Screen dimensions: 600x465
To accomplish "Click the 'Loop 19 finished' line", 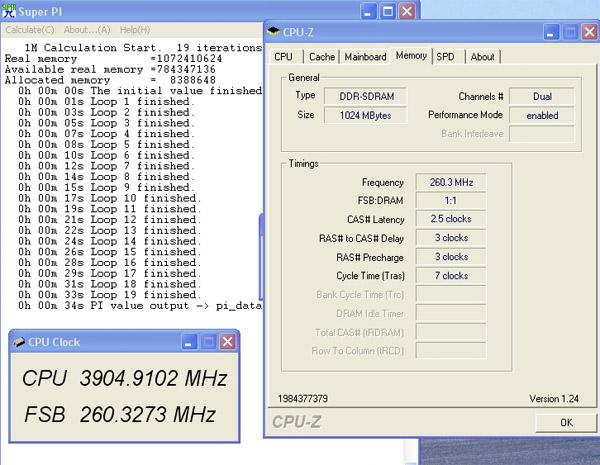I will (110, 295).
